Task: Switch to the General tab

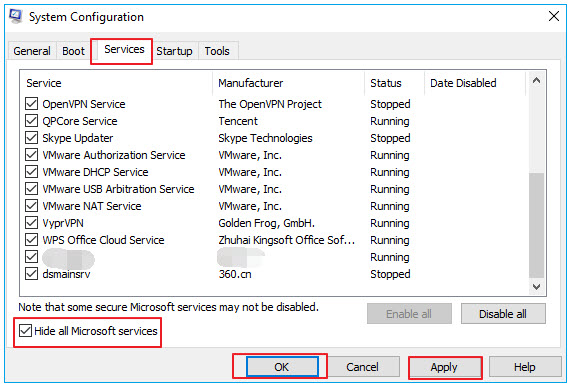Action: tap(32, 51)
